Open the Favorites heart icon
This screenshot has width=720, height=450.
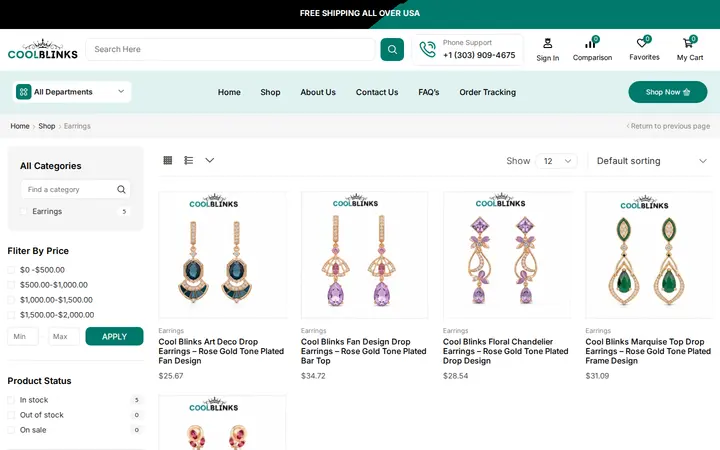(x=642, y=43)
